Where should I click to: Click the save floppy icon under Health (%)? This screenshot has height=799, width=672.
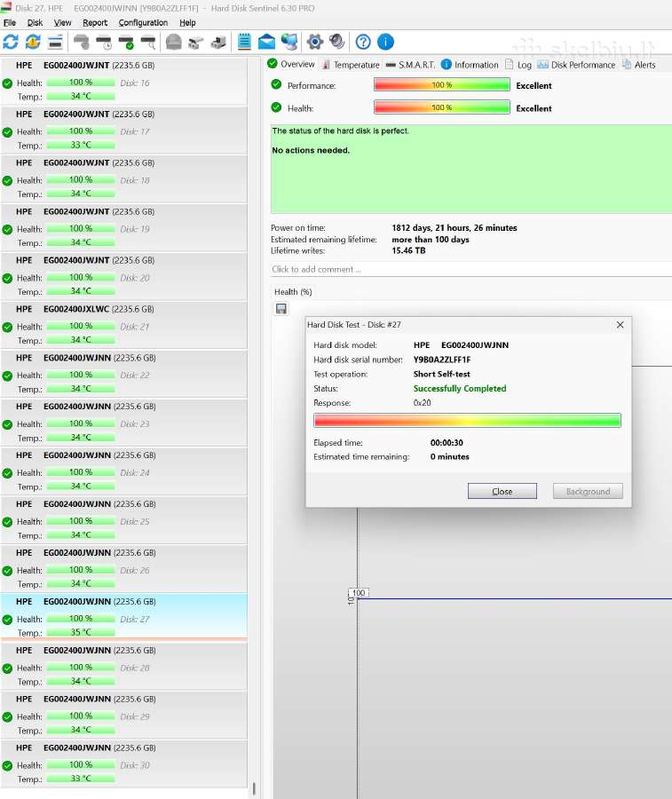pyautogui.click(x=281, y=309)
